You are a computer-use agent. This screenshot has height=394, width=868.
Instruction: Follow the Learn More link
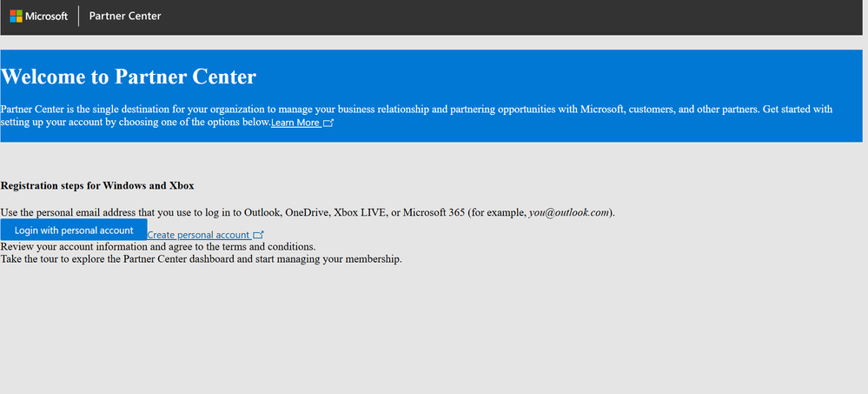[302, 123]
